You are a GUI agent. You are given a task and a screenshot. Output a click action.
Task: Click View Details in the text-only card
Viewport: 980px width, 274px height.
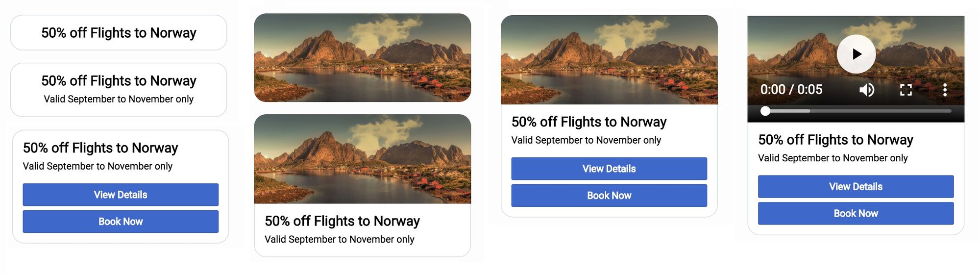[121, 195]
